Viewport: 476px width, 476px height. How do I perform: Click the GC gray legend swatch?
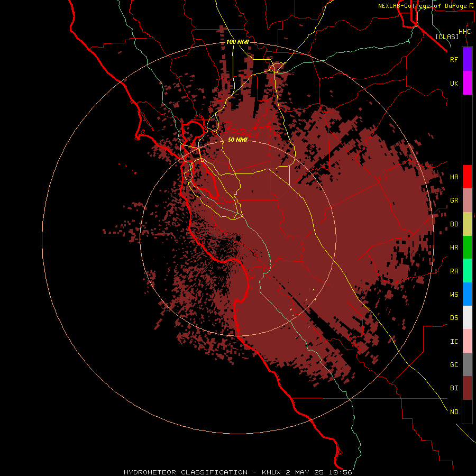click(x=467, y=364)
